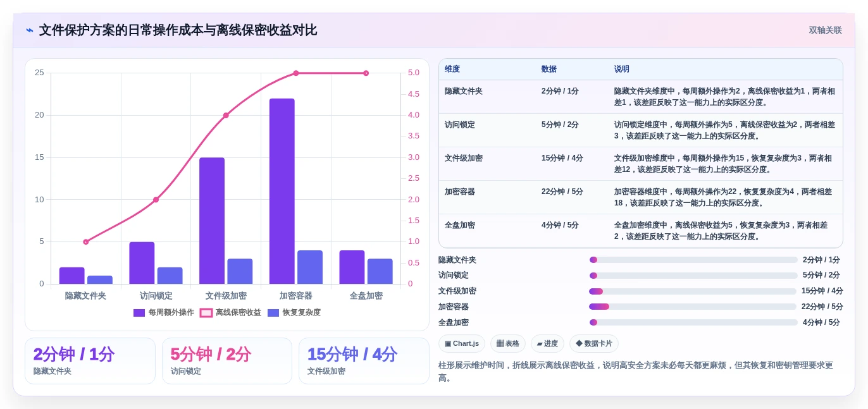The height and width of the screenshot is (409, 868).
Task: Select the 数据 table column header
Action: click(x=549, y=70)
